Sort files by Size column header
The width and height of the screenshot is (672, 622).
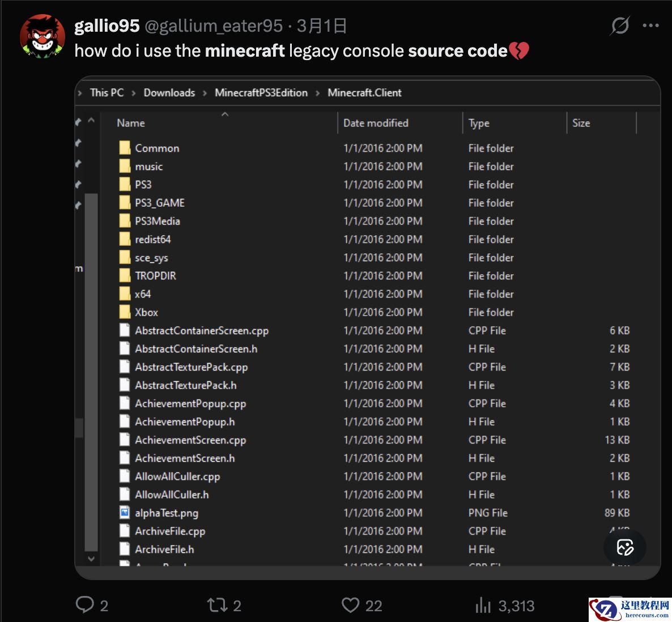coord(581,123)
